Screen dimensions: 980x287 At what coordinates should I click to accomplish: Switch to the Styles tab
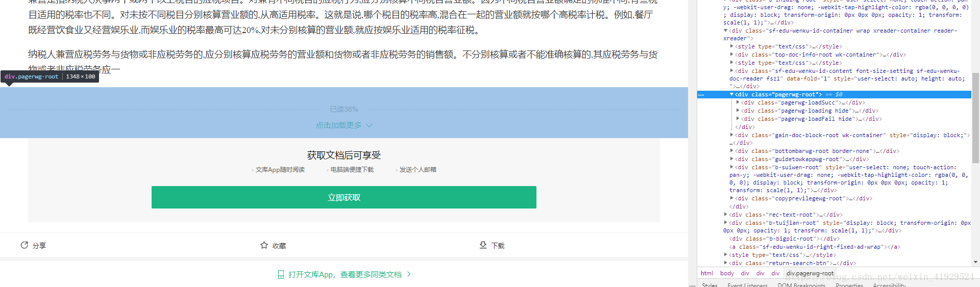tap(710, 284)
